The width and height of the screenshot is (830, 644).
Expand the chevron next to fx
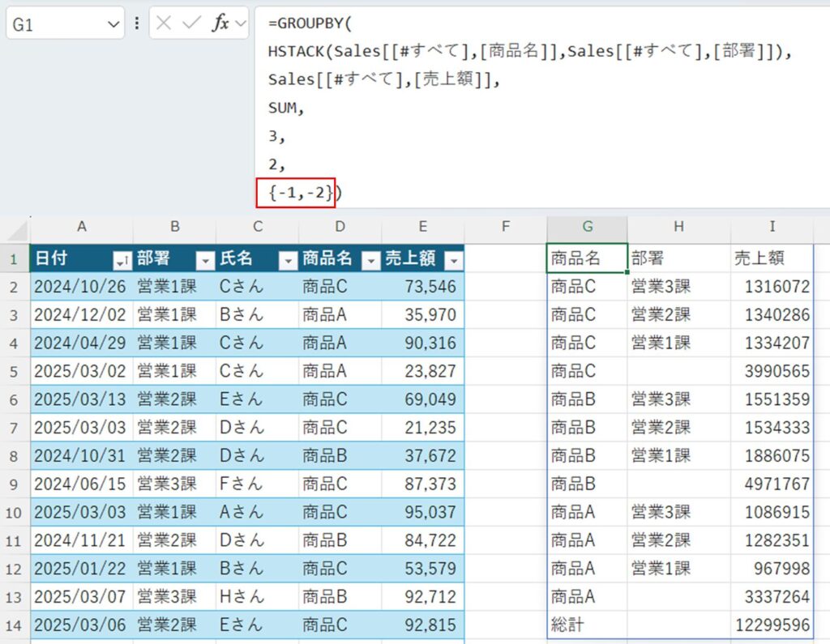240,23
